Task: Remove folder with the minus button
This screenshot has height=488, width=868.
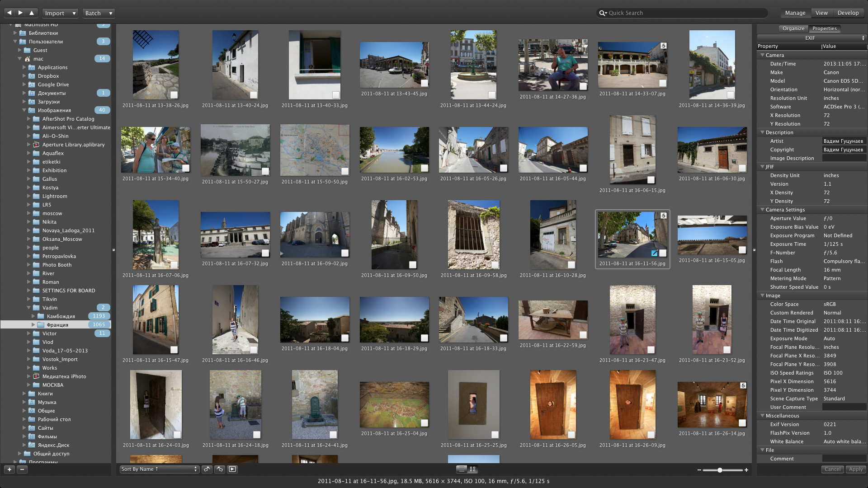Action: point(22,469)
